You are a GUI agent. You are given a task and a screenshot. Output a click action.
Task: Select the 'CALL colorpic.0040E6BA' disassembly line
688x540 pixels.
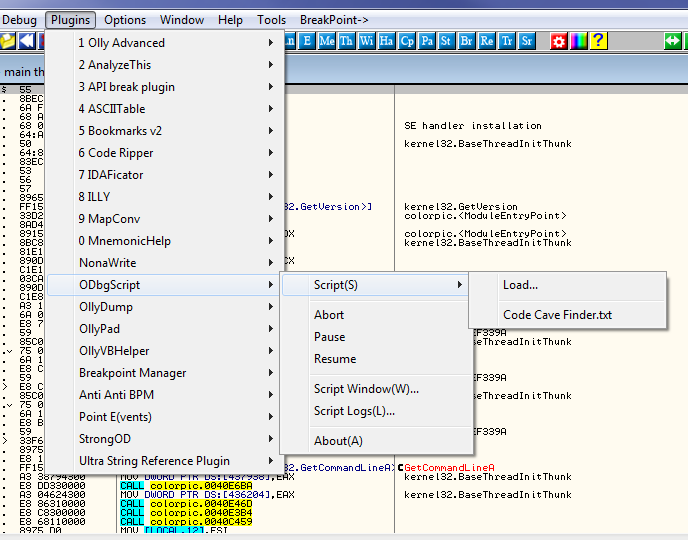coord(186,486)
